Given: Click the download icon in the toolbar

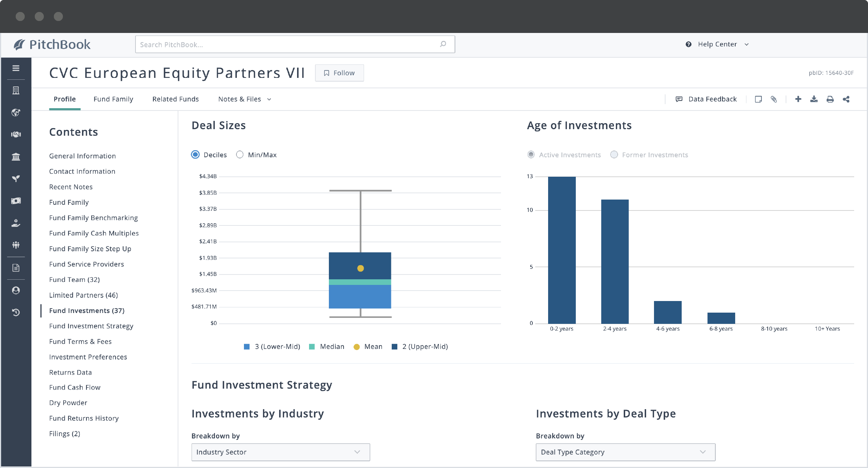Looking at the screenshot, I should click(814, 99).
